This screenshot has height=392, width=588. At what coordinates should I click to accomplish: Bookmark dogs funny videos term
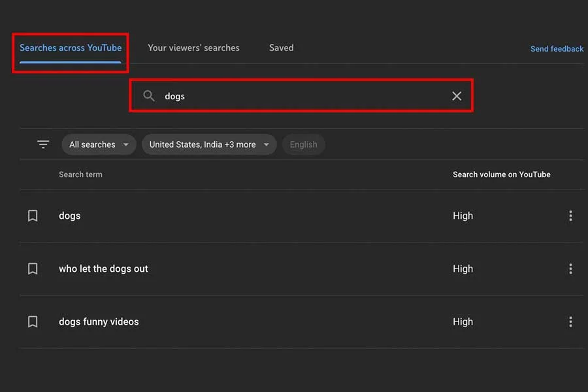pyautogui.click(x=33, y=321)
